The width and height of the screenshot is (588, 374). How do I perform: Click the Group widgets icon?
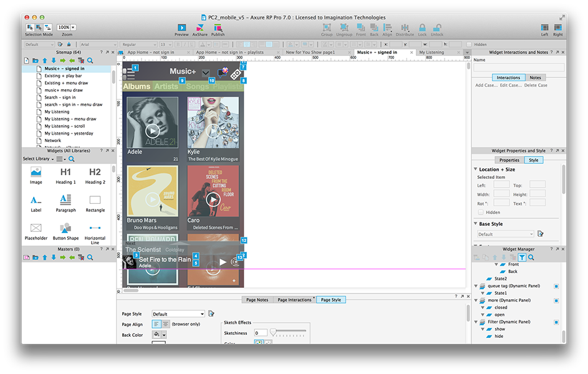coord(327,27)
